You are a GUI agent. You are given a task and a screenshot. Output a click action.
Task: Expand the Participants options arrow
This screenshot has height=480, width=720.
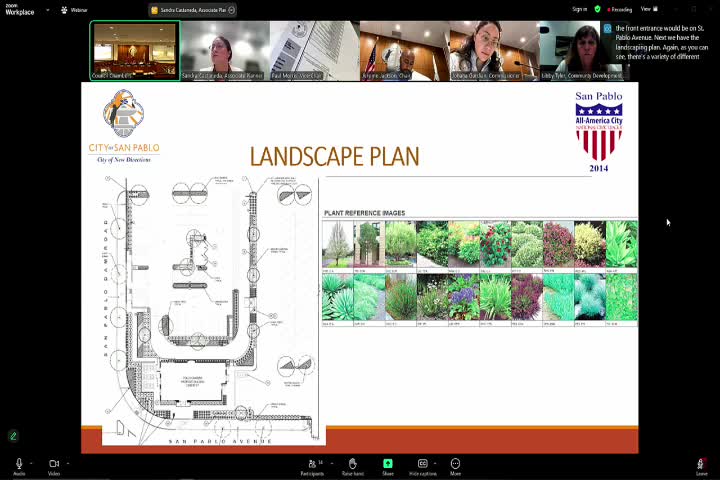[332, 463]
